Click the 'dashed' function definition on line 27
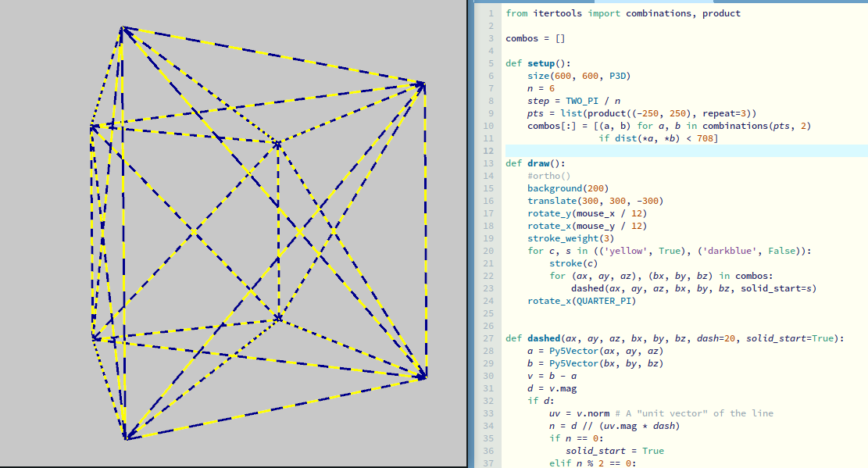The image size is (868, 468). click(x=543, y=338)
